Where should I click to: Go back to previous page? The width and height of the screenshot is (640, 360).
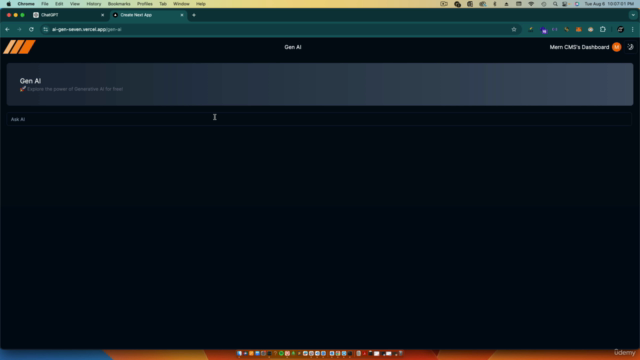pyautogui.click(x=7, y=29)
